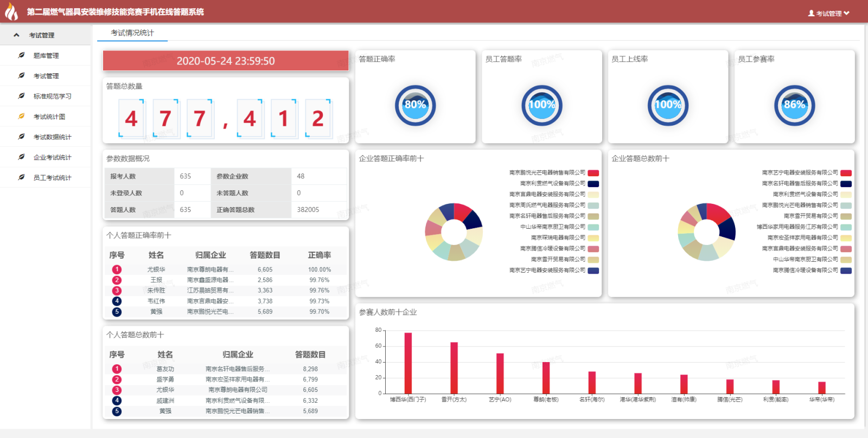Open the 考试管理 user dropdown at top right
868x438 pixels.
pos(828,14)
